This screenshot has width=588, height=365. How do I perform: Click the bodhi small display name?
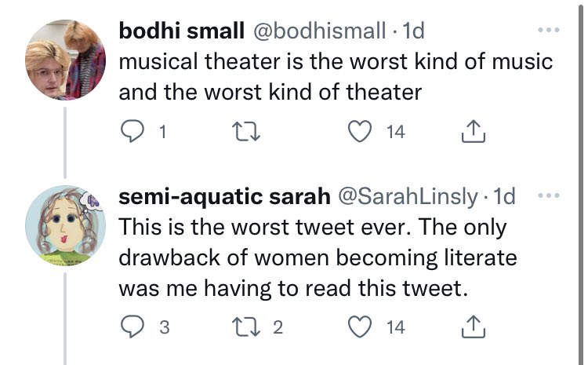182,31
